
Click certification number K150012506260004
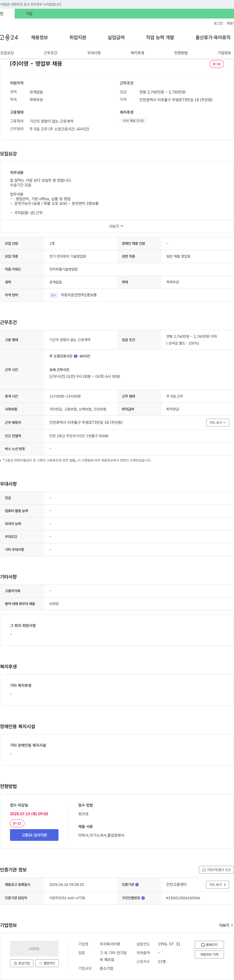(x=183, y=898)
